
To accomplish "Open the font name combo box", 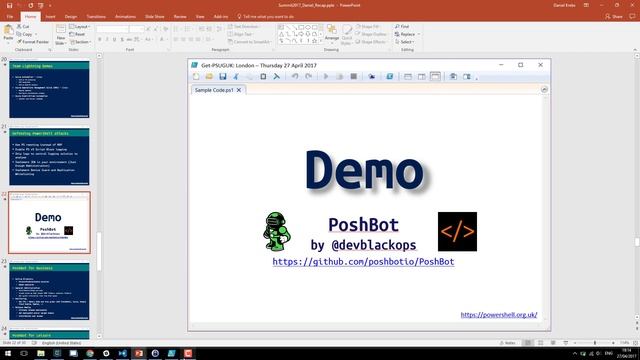I will [x=113, y=29].
